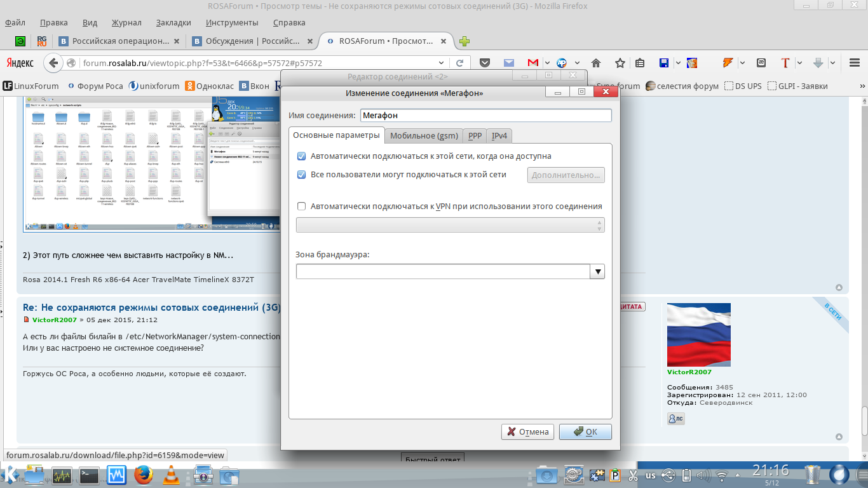Viewport: 868px width, 488px height.
Task: Expand hidden system tray icons arrow
Action: pyautogui.click(x=738, y=475)
